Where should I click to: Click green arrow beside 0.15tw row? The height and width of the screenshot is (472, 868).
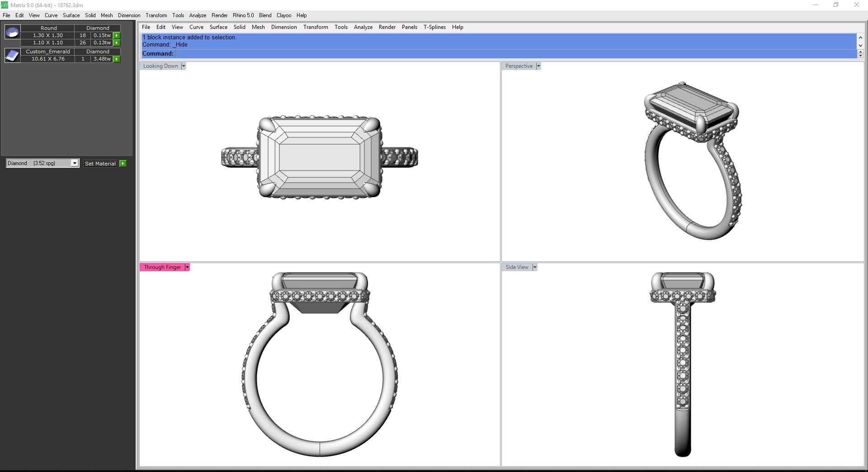click(117, 35)
